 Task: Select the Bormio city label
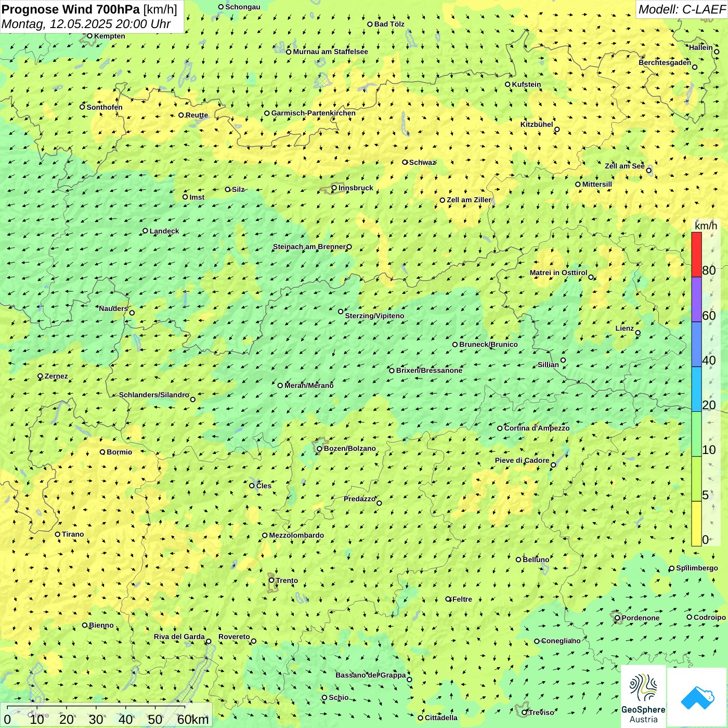tap(119, 452)
